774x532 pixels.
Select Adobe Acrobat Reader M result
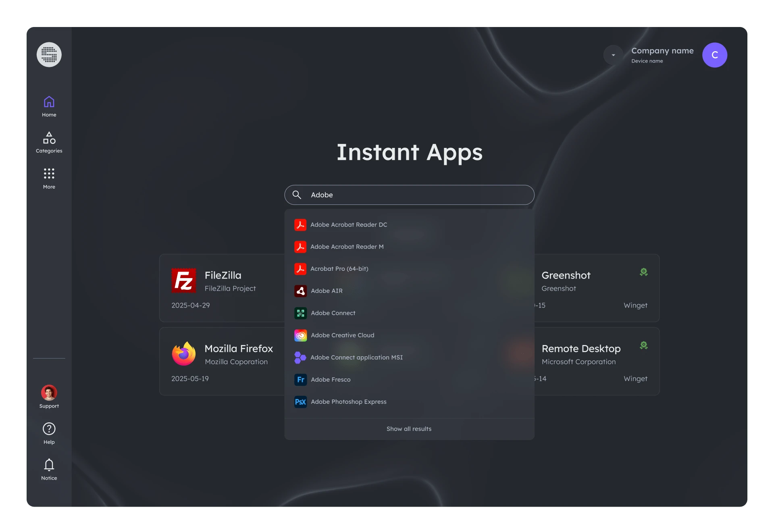pyautogui.click(x=410, y=247)
